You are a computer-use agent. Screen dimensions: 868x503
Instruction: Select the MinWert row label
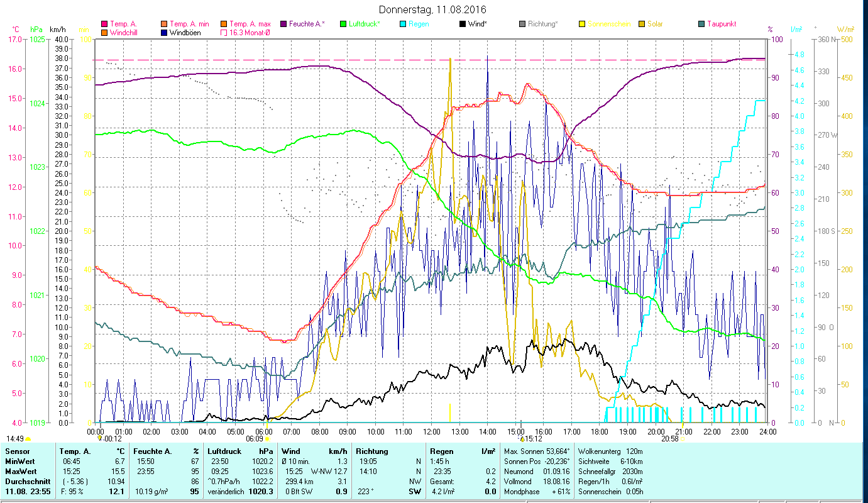pos(20,462)
